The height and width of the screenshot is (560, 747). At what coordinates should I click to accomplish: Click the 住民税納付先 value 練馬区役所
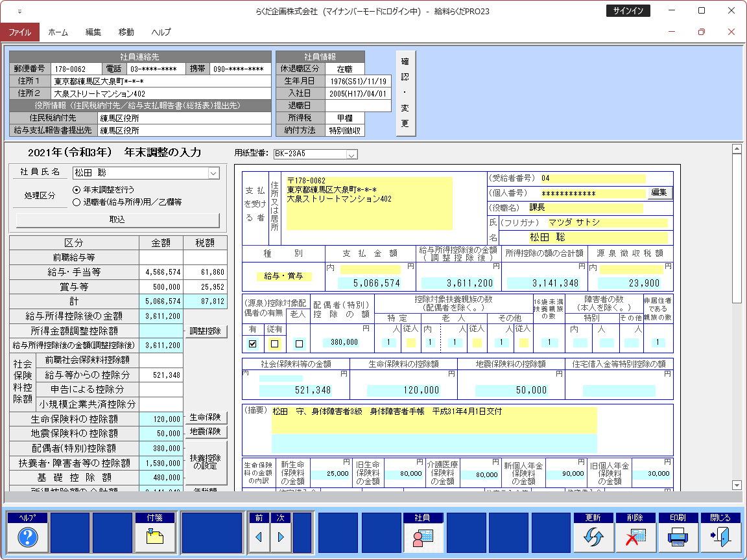[x=184, y=118]
